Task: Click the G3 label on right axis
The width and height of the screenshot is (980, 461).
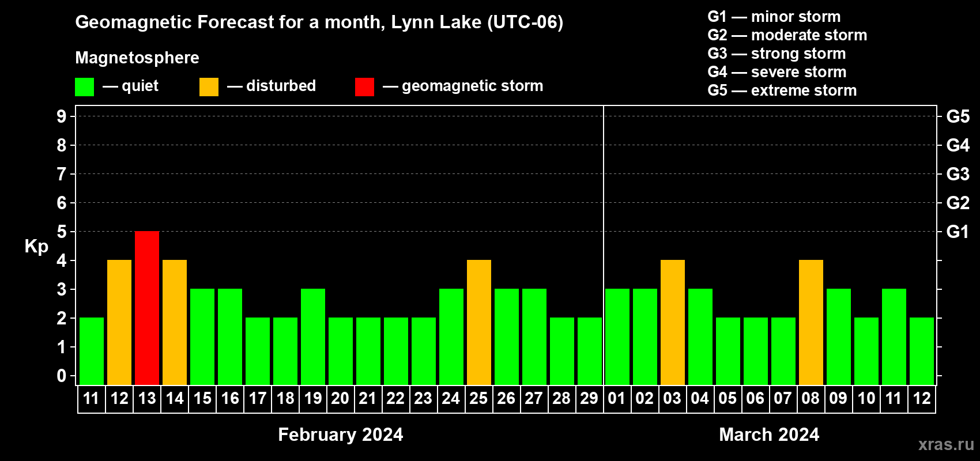Action: [x=958, y=174]
